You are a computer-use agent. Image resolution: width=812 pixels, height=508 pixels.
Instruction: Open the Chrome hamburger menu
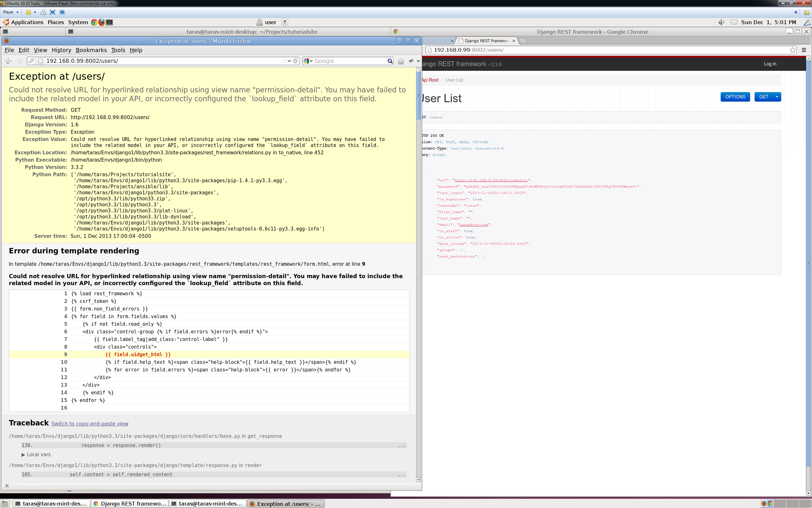[804, 50]
